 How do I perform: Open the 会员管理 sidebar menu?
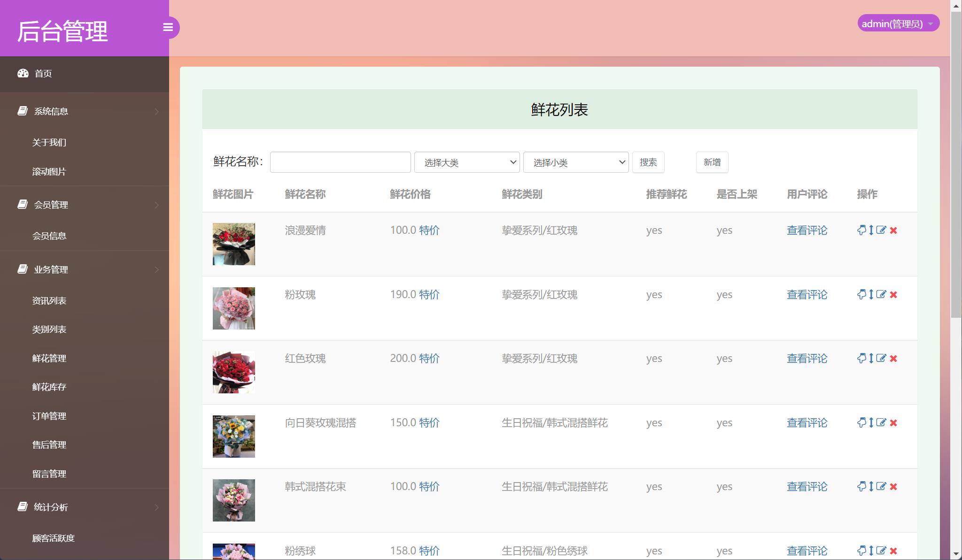coord(51,205)
